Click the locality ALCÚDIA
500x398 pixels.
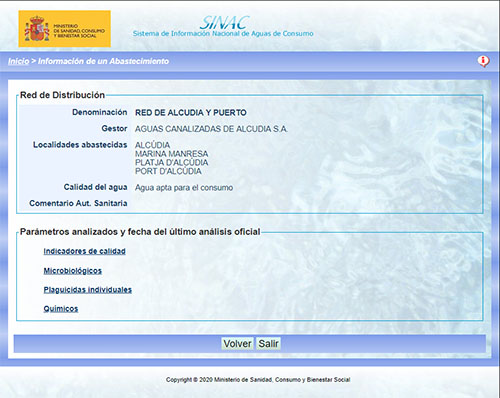point(152,145)
